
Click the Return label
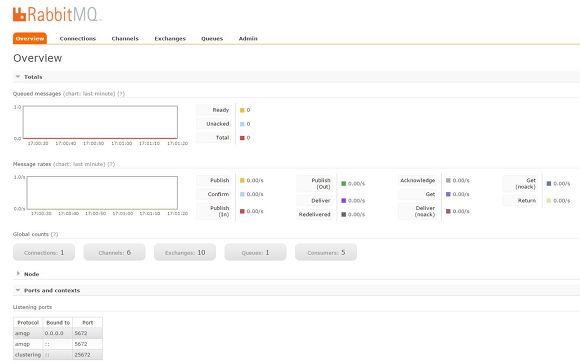coord(527,200)
